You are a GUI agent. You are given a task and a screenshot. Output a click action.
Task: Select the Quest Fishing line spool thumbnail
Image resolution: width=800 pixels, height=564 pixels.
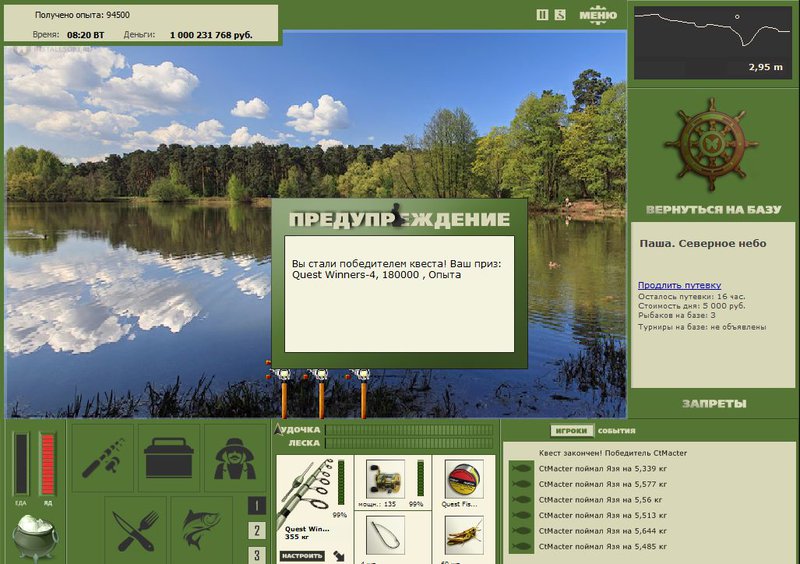coord(464,479)
